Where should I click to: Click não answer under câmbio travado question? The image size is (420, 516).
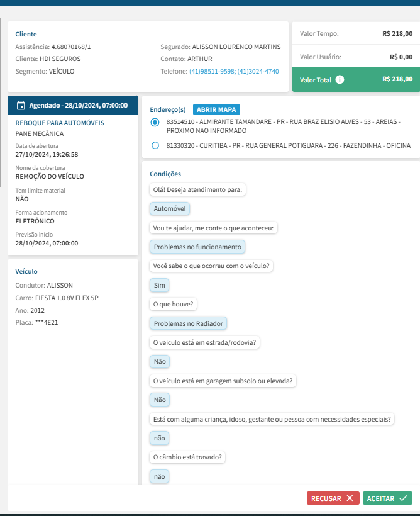point(160,476)
